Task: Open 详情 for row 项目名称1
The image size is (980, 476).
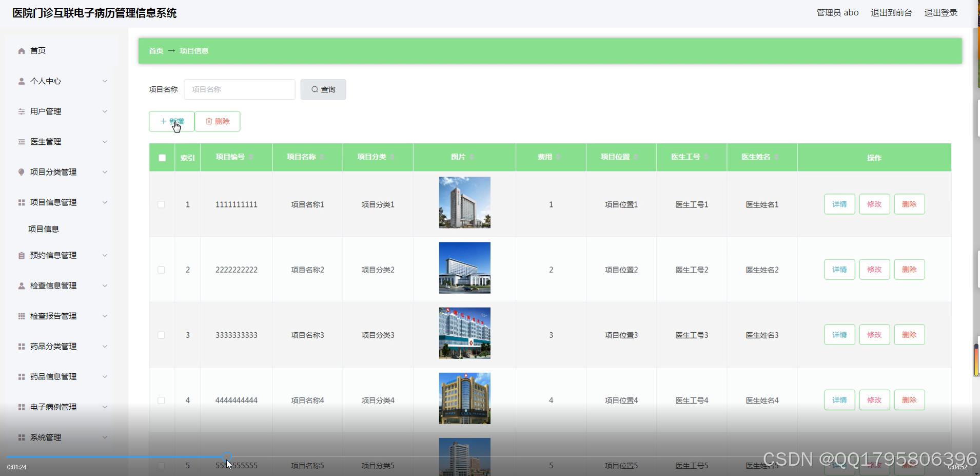Action: pos(839,204)
